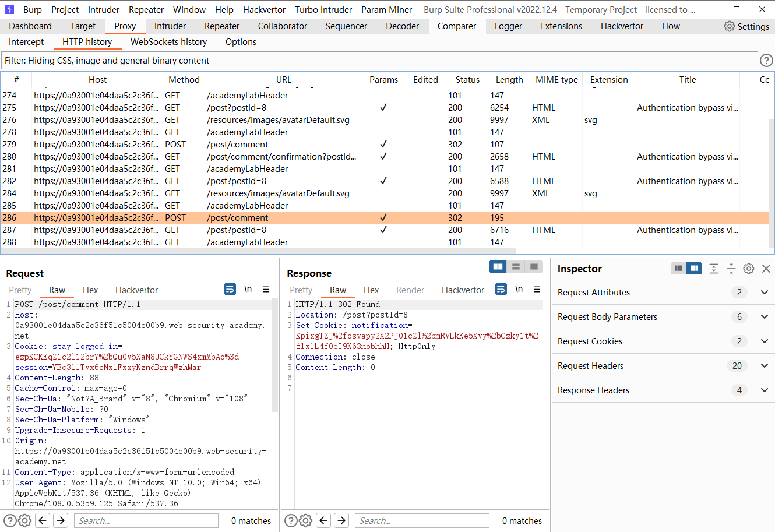This screenshot has height=532, width=775.
Task: Toggle word wrap in the Response panel
Action: 501,289
